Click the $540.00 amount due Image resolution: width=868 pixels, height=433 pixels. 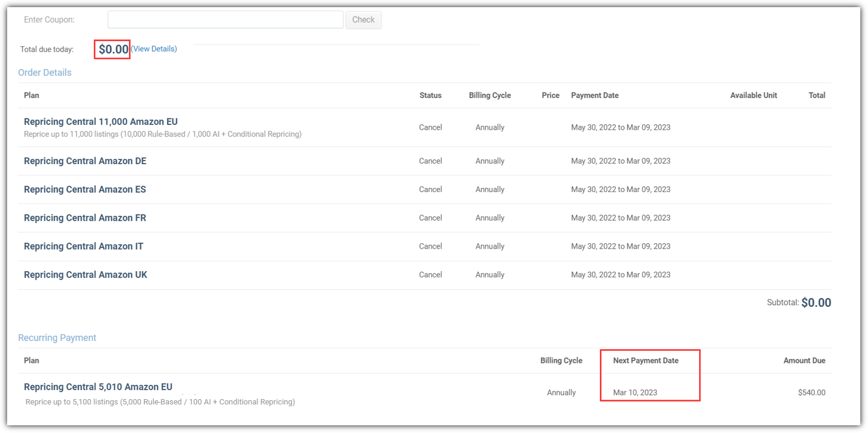(x=812, y=393)
